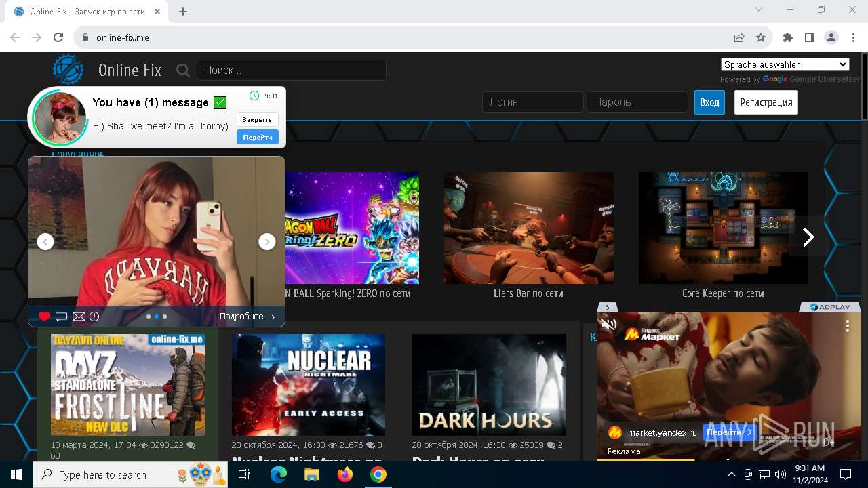Open the taskbar volume control
The width and height of the screenshot is (868, 488).
click(x=780, y=474)
